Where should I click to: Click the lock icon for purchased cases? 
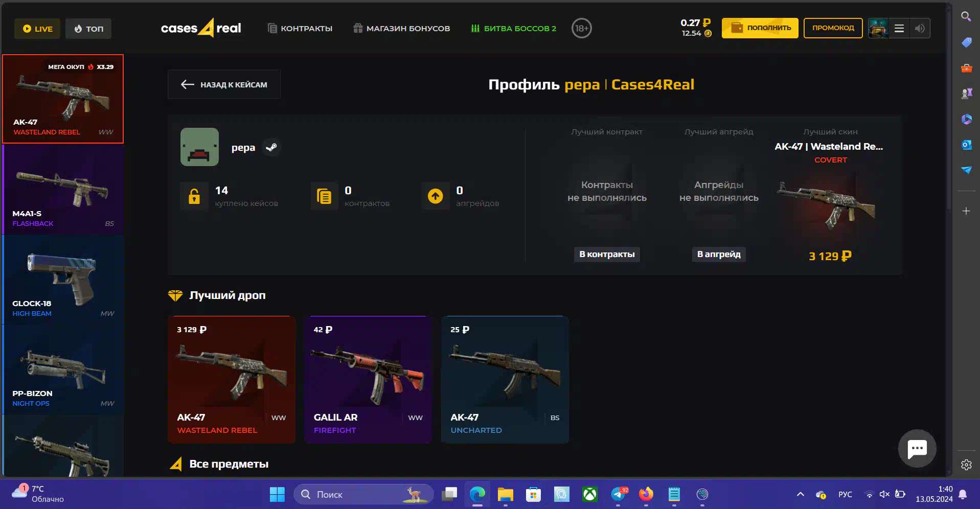click(x=194, y=196)
